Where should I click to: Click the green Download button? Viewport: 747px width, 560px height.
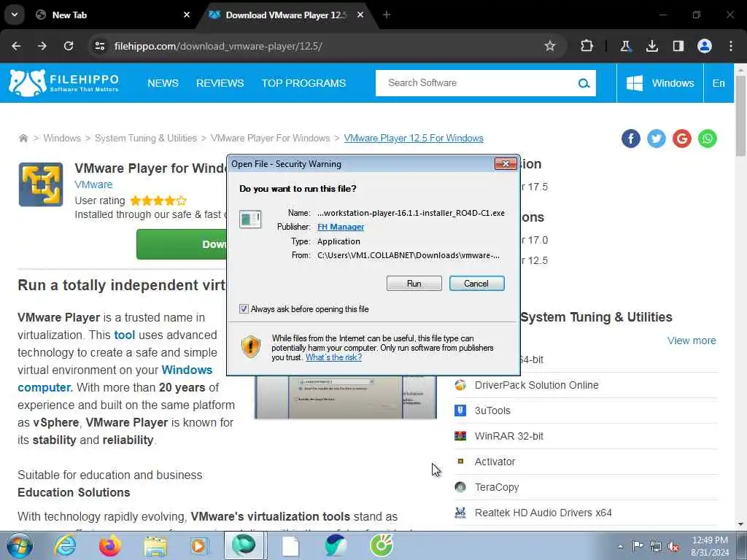coord(182,244)
